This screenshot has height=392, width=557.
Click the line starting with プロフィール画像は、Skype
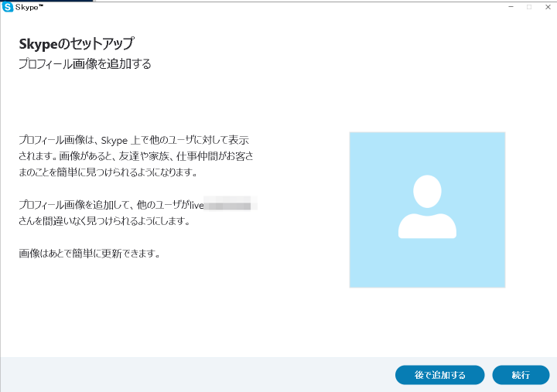click(x=134, y=140)
